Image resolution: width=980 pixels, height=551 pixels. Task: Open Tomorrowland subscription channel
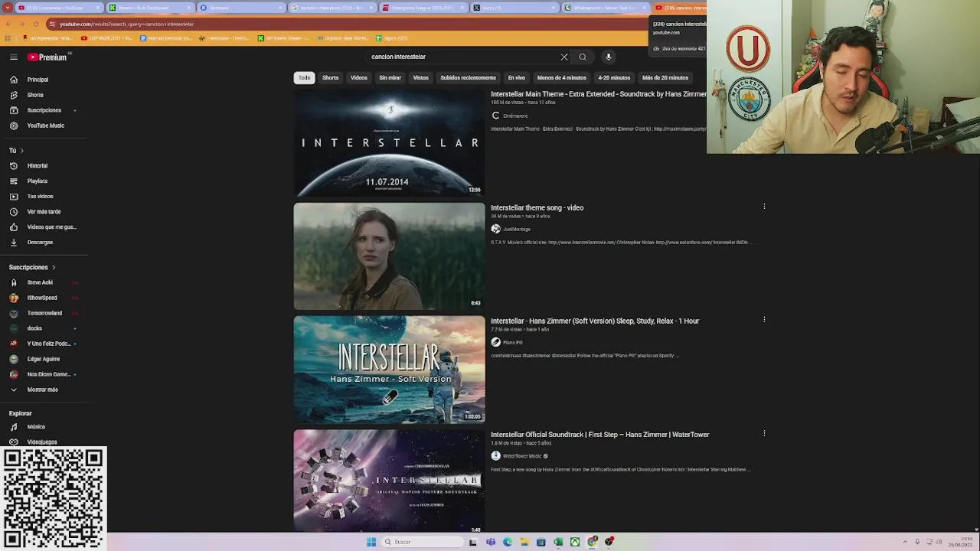click(44, 313)
